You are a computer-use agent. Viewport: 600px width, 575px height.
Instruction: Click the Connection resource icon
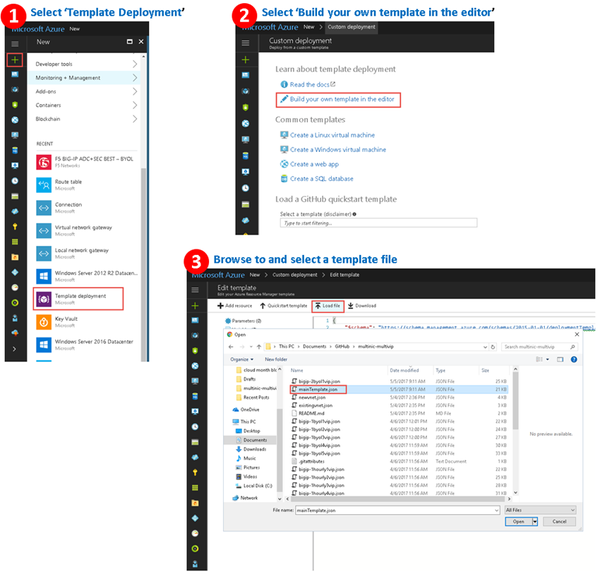(44, 208)
